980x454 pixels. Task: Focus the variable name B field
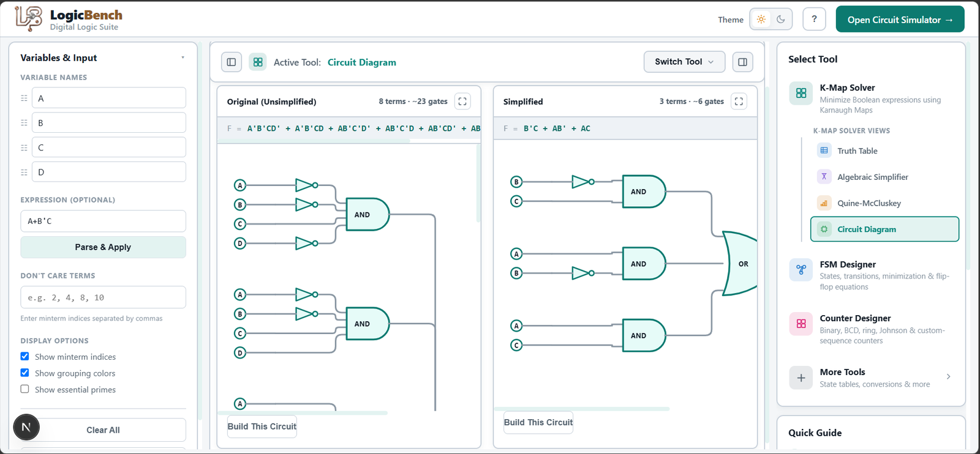(x=109, y=122)
